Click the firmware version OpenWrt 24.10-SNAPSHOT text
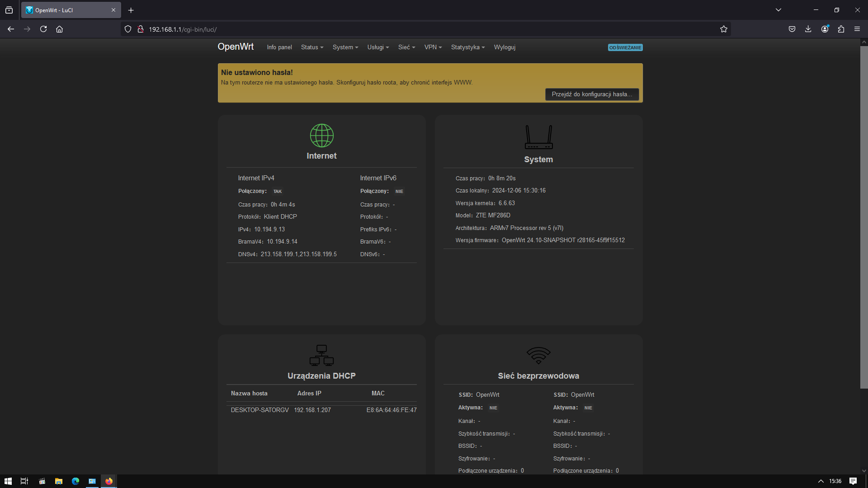The height and width of the screenshot is (488, 868). pyautogui.click(x=563, y=240)
